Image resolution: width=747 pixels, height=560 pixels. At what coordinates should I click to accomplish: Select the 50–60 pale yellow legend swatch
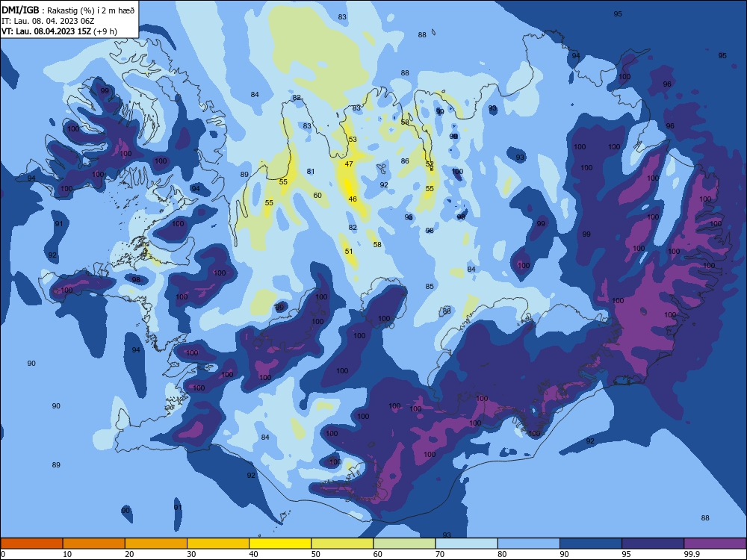tap(342, 544)
